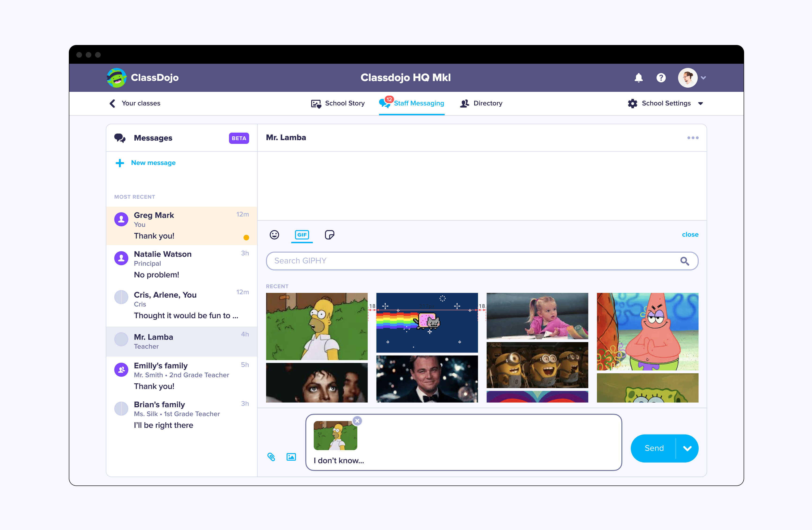812x530 pixels.
Task: Pick the little girl shrugging GIF
Action: click(537, 316)
